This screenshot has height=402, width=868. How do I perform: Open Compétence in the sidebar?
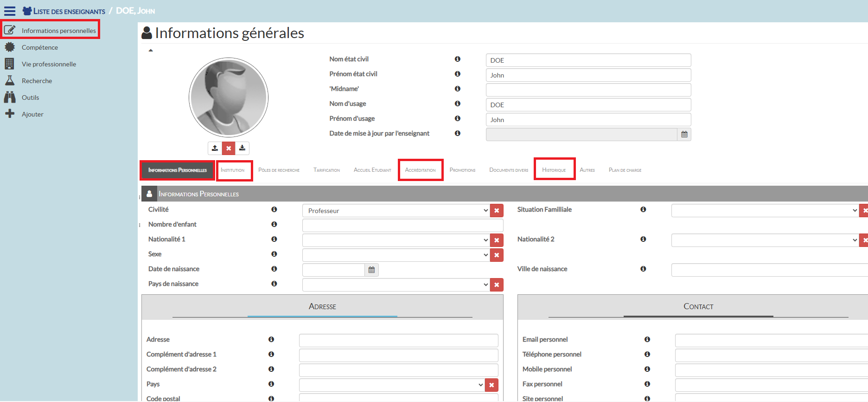[x=40, y=47]
